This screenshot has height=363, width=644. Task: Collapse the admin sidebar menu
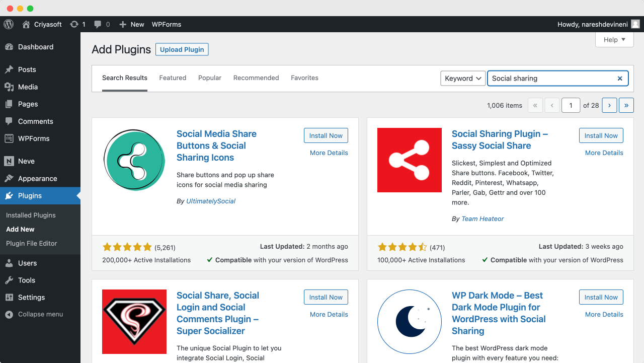tap(40, 314)
